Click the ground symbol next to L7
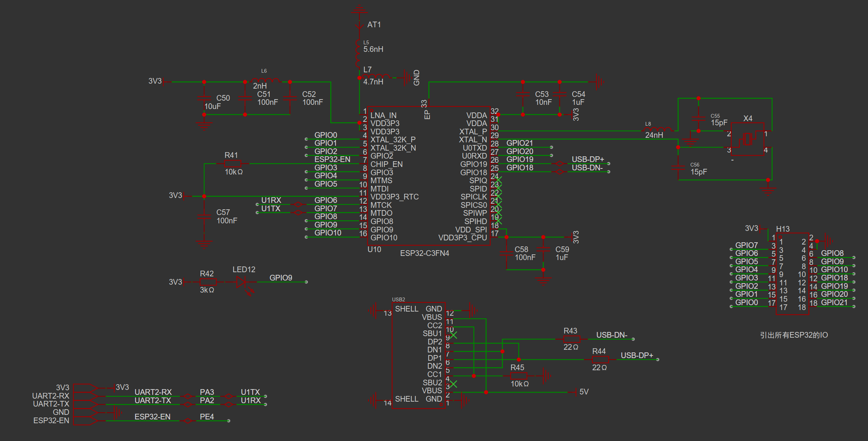This screenshot has height=441, width=868. (407, 78)
